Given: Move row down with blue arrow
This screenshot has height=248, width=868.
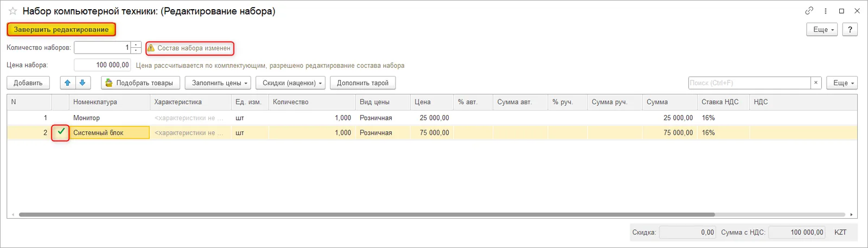Looking at the screenshot, I should click(82, 83).
